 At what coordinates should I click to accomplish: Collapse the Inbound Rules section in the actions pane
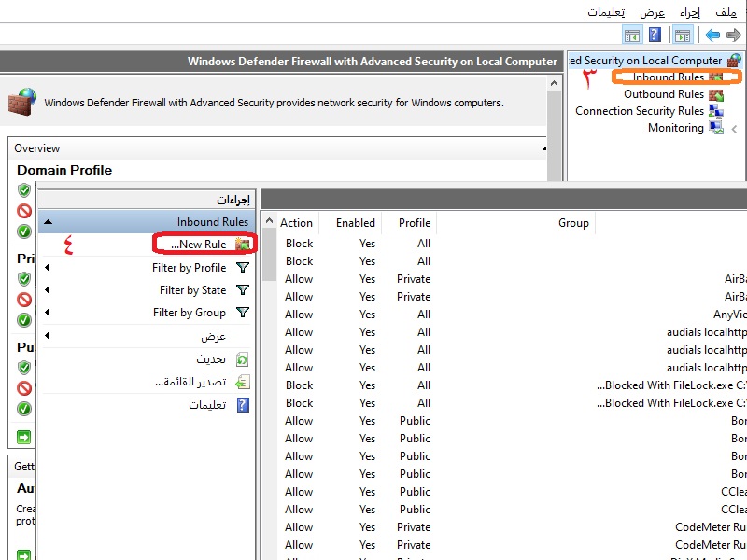49,222
